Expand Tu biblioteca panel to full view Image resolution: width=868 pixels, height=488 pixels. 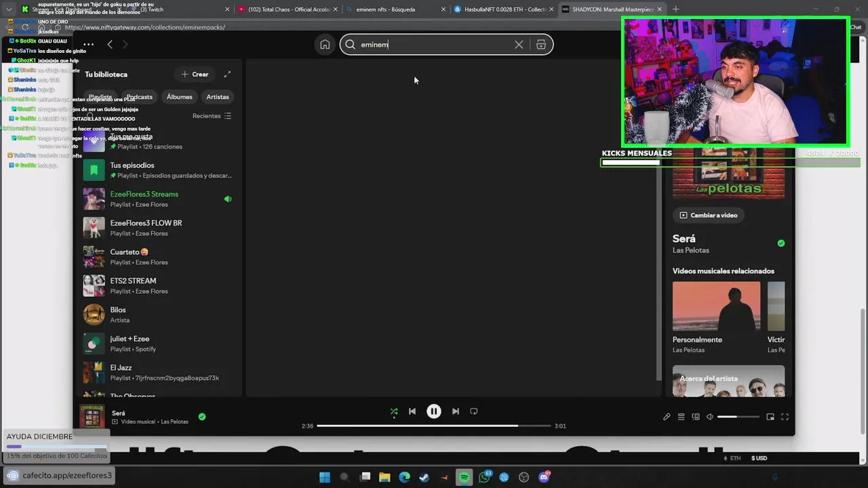pyautogui.click(x=227, y=75)
